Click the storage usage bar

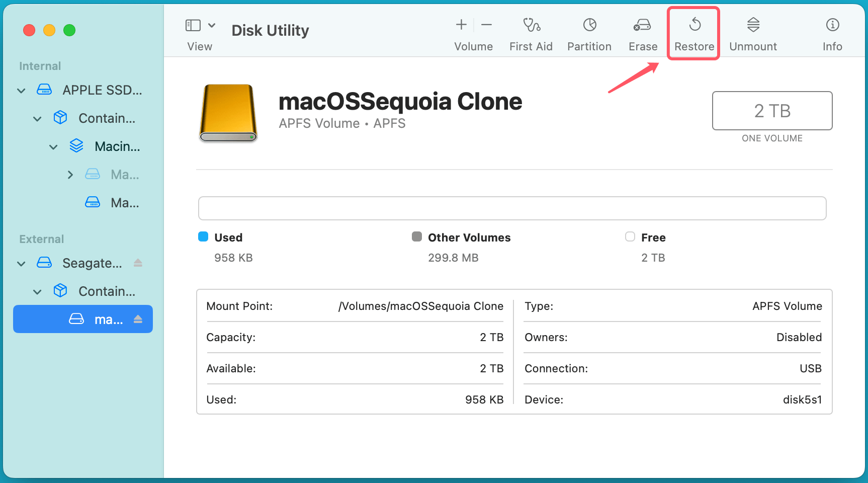[x=512, y=208]
